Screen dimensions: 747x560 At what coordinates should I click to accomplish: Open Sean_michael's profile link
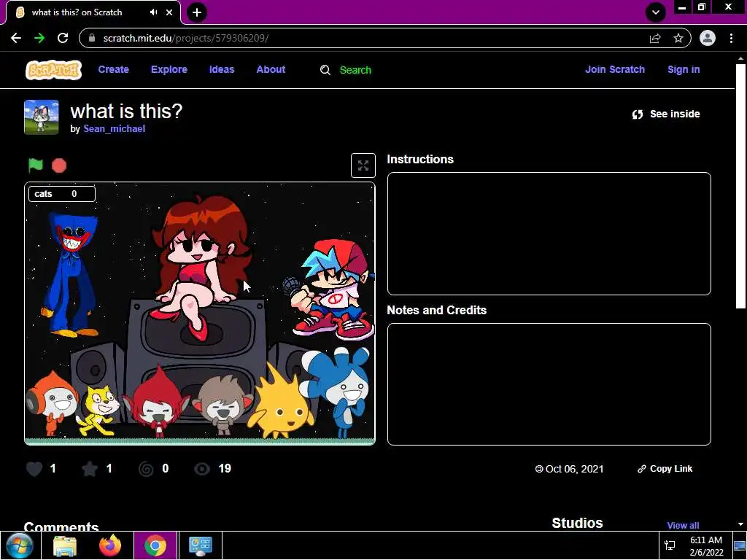115,128
